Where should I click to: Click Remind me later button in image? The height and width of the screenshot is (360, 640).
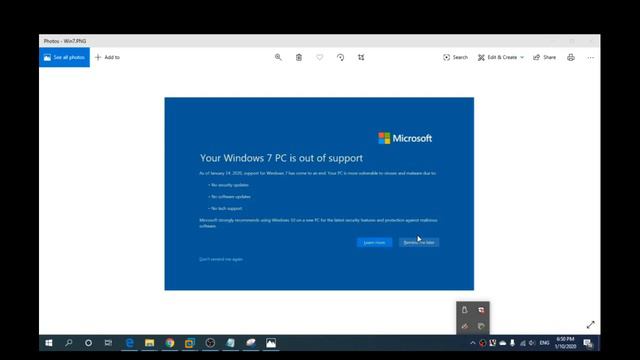(419, 242)
